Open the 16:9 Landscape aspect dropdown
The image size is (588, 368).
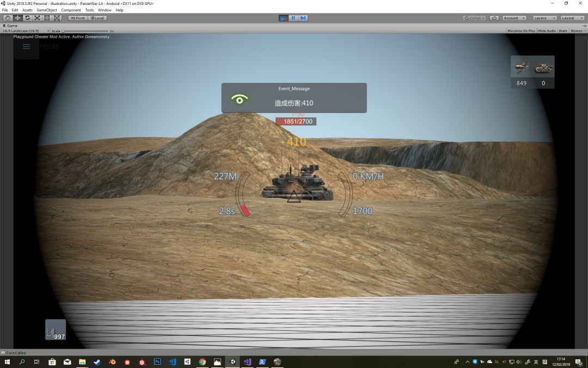tap(26, 31)
